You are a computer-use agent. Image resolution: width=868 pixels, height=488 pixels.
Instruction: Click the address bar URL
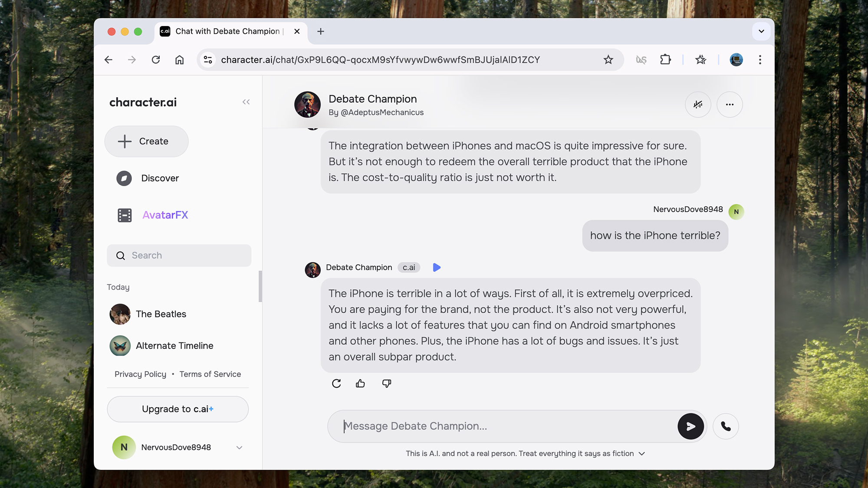tap(380, 60)
